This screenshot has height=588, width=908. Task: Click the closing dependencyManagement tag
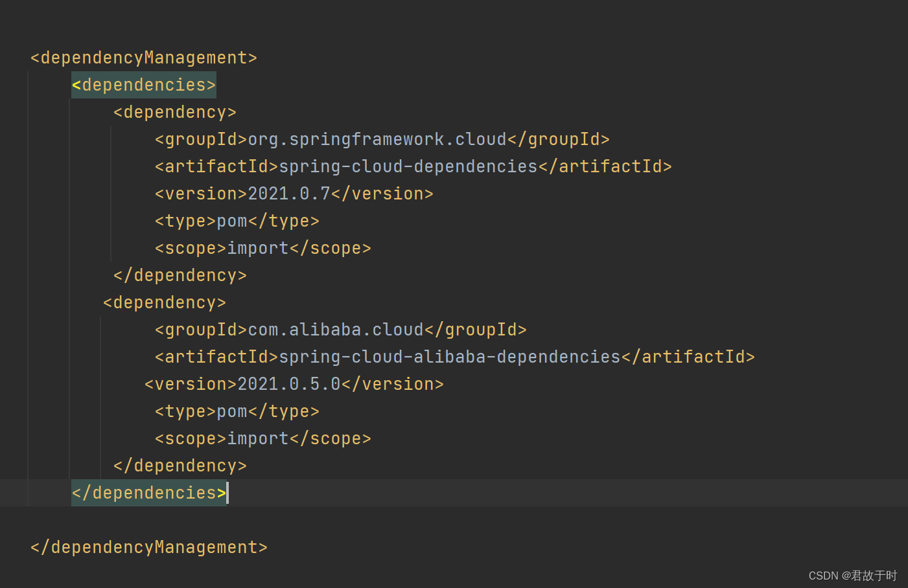149,547
